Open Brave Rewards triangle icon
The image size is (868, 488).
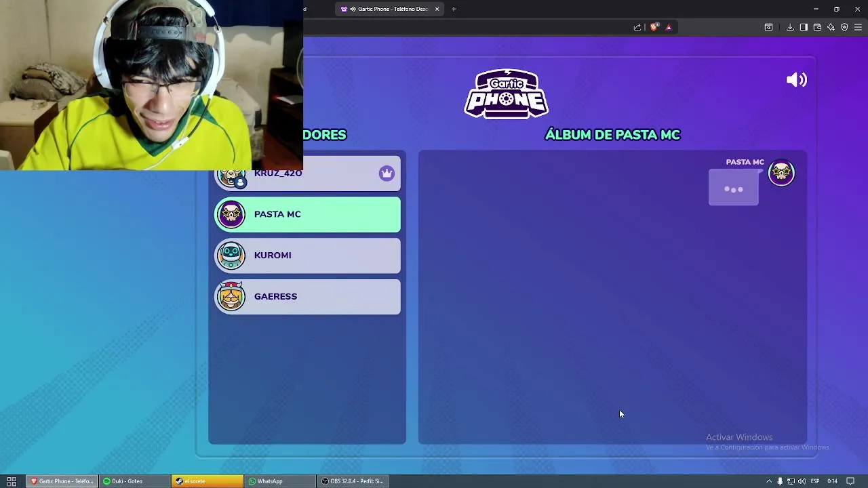[x=669, y=27]
